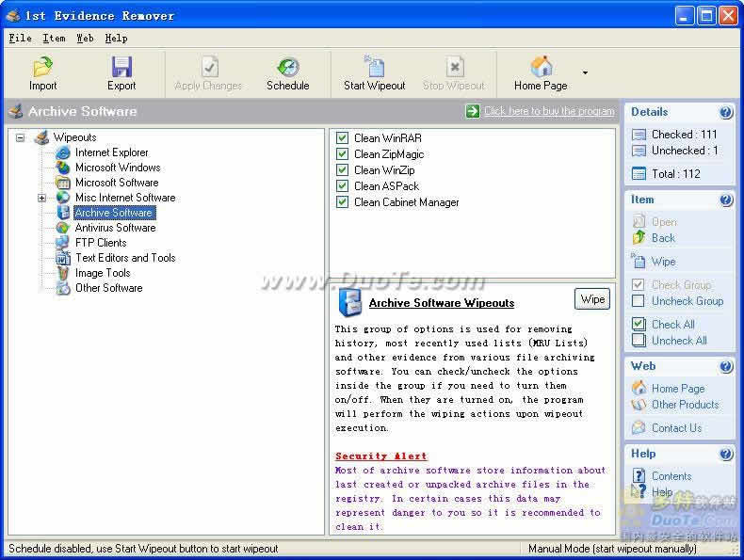Click the Import toolbar icon
This screenshot has height=560, width=744.
pyautogui.click(x=42, y=67)
